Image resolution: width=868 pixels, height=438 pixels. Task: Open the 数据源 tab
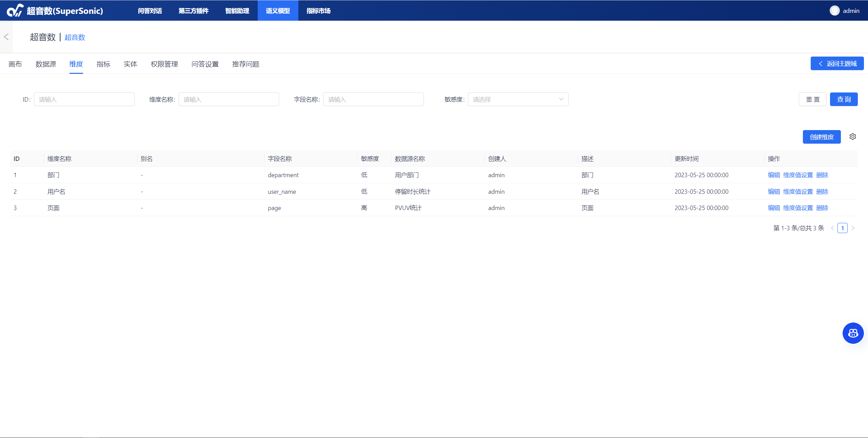45,64
